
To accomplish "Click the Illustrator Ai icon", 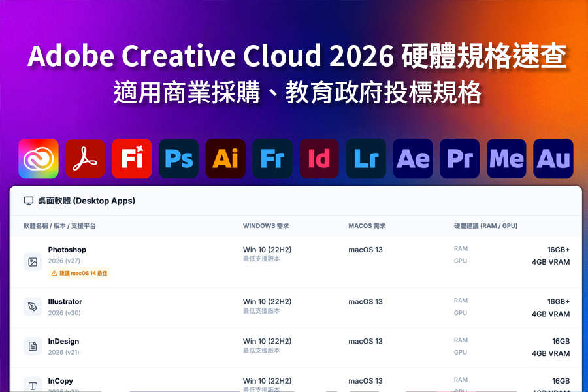I will tap(225, 158).
